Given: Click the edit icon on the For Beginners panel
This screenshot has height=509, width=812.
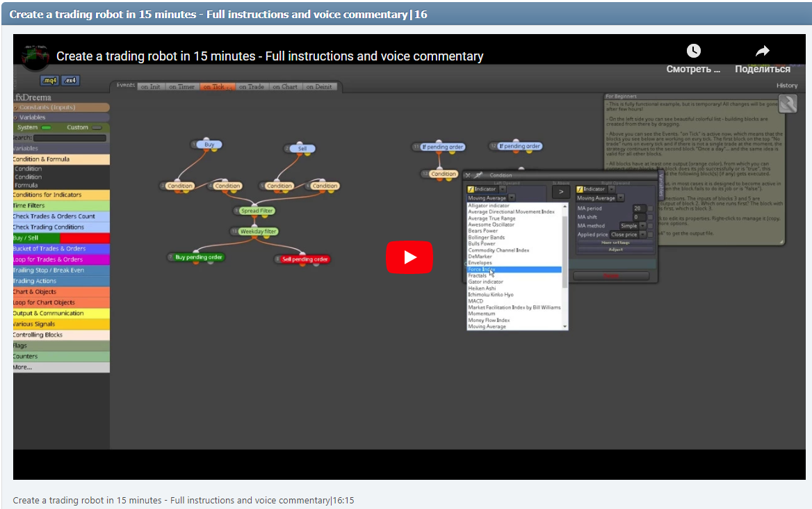Looking at the screenshot, I should [788, 103].
